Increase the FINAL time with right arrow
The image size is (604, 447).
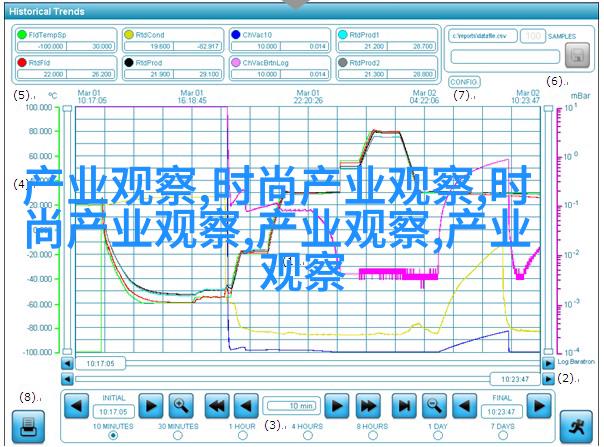click(x=539, y=406)
